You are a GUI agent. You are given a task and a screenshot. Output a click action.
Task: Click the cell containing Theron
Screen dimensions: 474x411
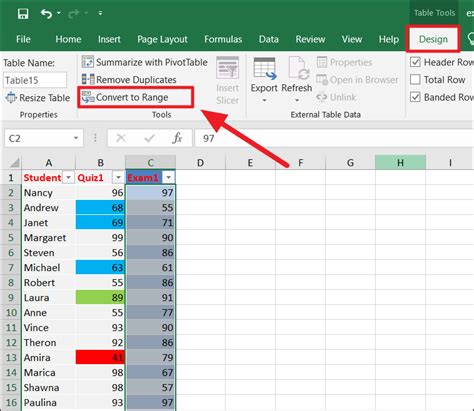[49, 343]
